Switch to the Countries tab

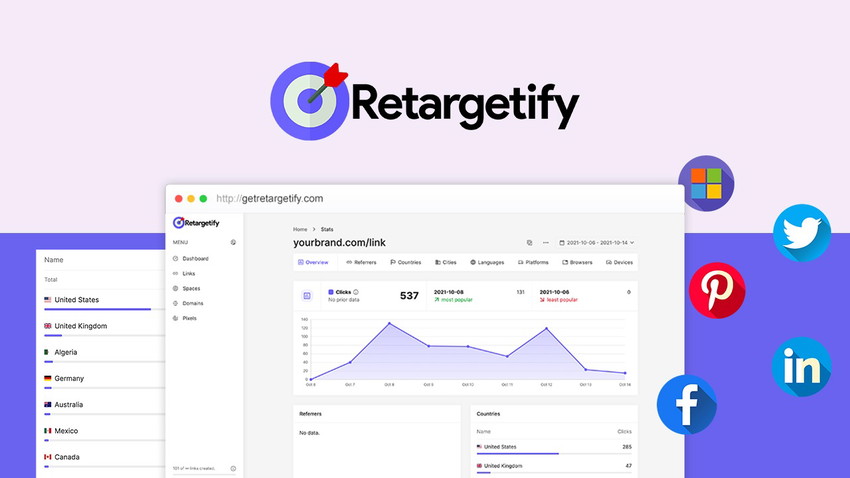pos(405,262)
